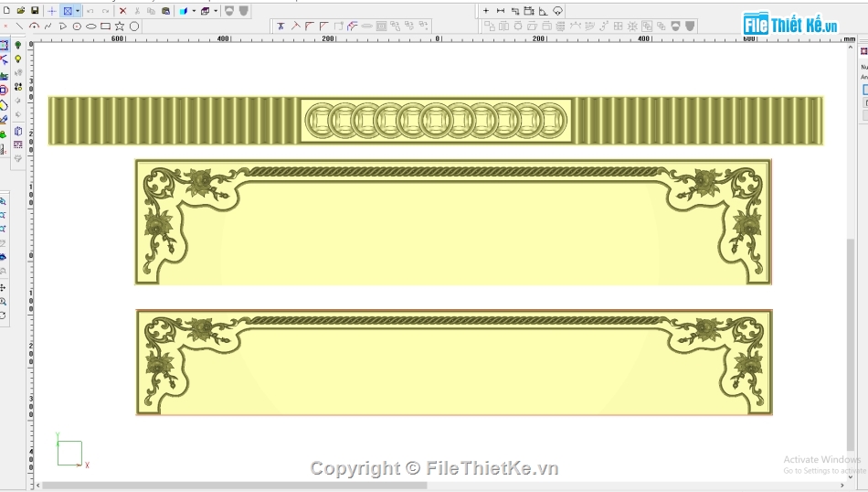The height and width of the screenshot is (492, 868).
Task: Click the scroll left arrow of the horizontal scrollbar
Action: [x=38, y=486]
